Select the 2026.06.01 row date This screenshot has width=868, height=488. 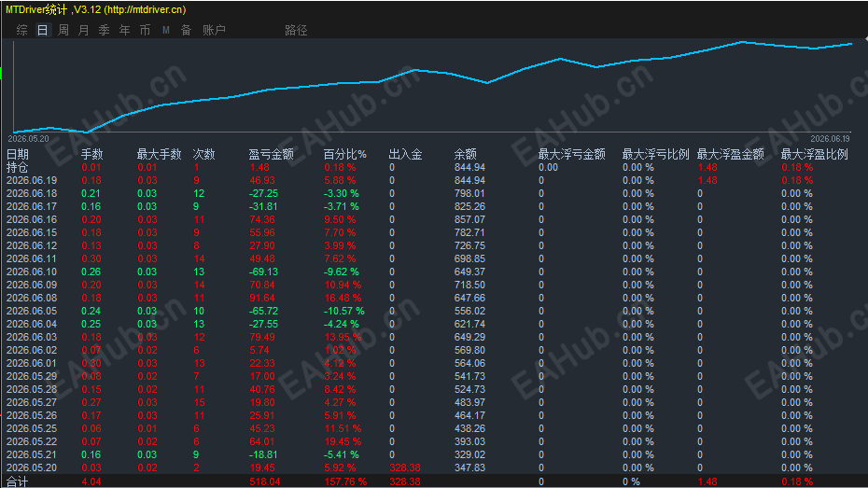click(x=32, y=363)
